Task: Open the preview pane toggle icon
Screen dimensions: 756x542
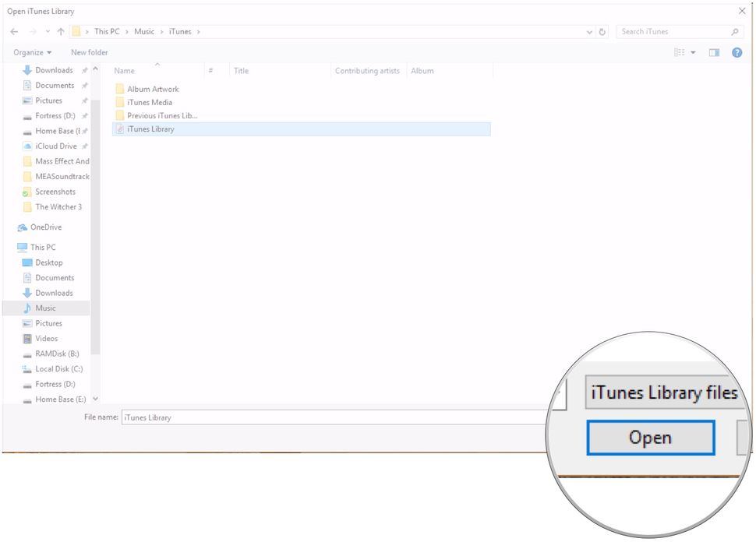Action: point(714,52)
